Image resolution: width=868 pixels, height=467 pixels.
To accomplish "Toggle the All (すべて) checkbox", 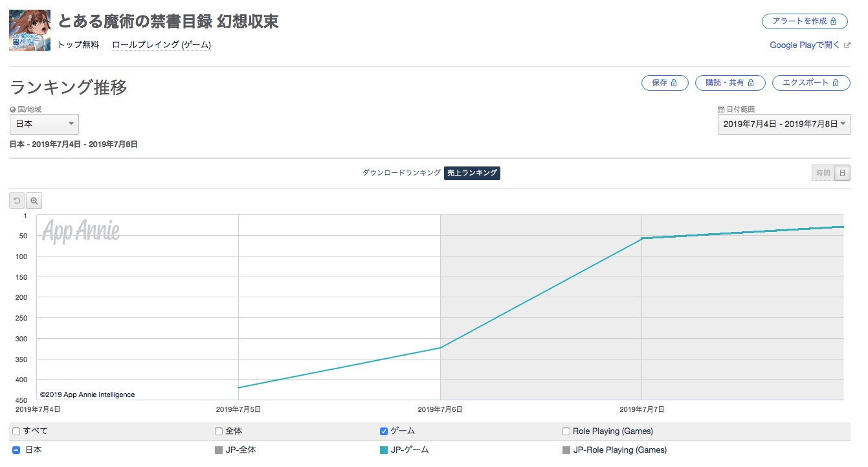I will 16,431.
